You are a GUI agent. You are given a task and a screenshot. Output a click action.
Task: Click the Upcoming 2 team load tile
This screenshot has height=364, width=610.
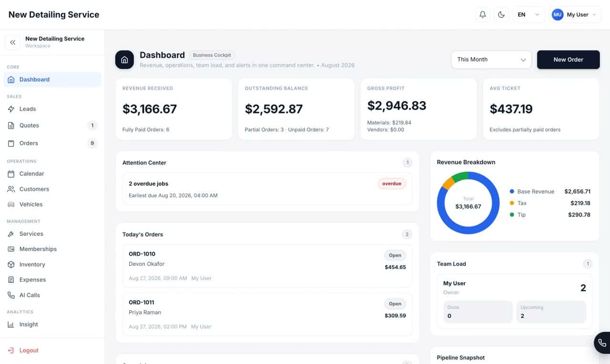[551, 312]
